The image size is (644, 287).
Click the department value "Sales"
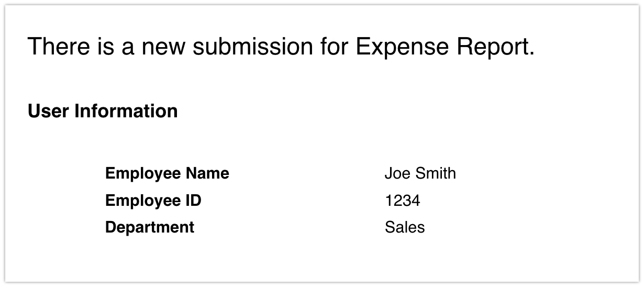click(405, 227)
